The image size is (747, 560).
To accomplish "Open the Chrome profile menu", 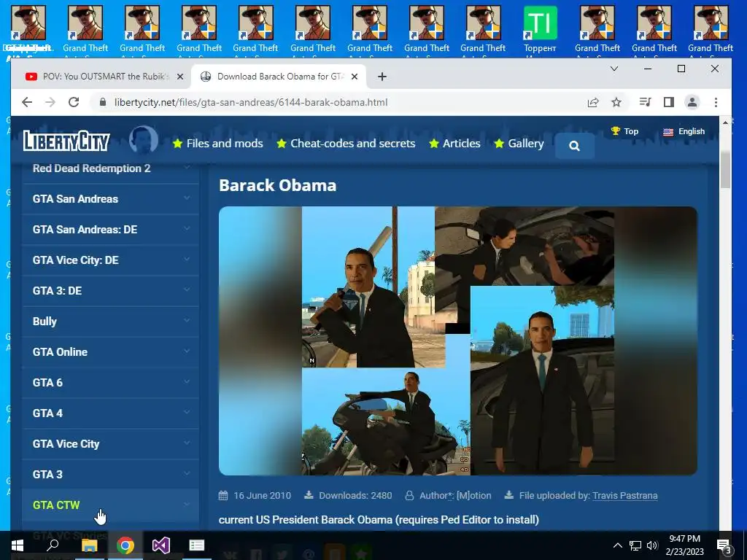I will point(692,102).
